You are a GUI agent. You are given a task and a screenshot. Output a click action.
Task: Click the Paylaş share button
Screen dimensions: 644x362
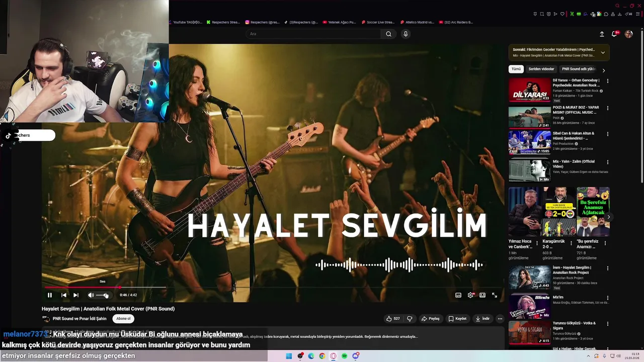[431, 318]
